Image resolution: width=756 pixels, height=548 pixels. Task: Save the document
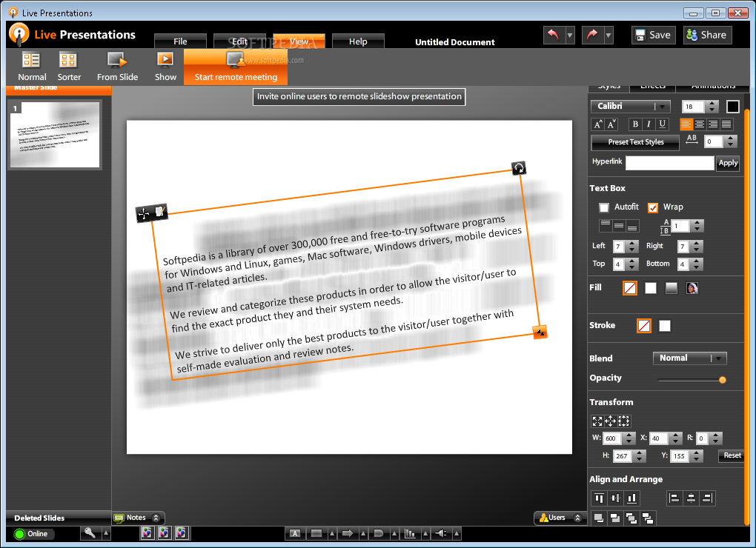click(x=653, y=35)
